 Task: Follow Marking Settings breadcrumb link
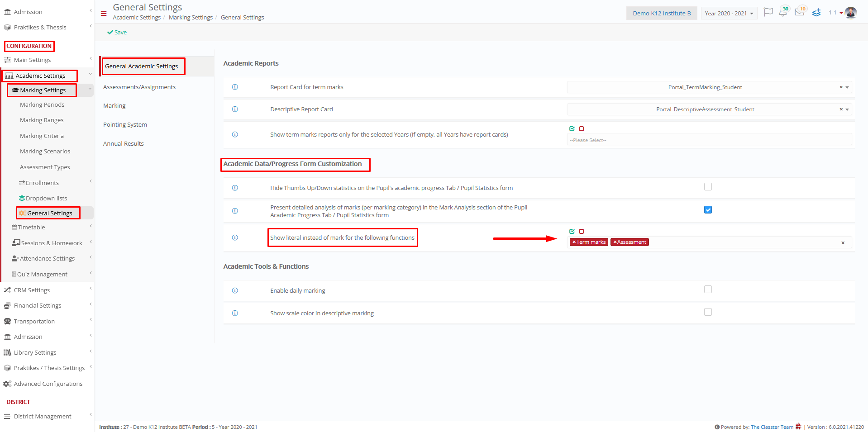coord(191,17)
